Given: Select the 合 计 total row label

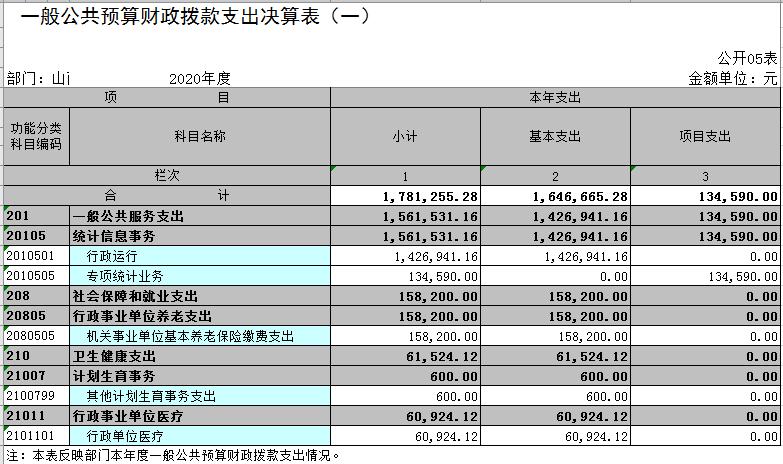Looking at the screenshot, I should (167, 196).
